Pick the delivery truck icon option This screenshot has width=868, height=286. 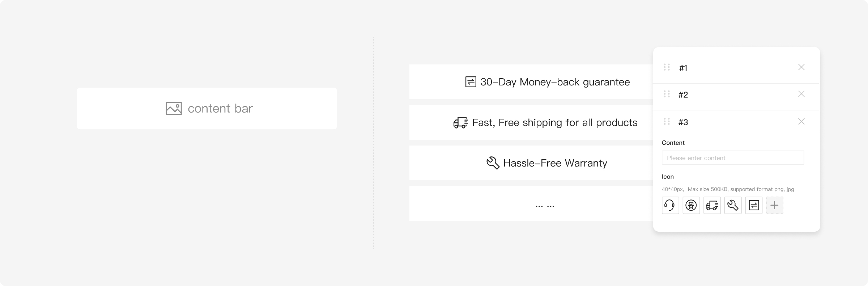tap(712, 205)
